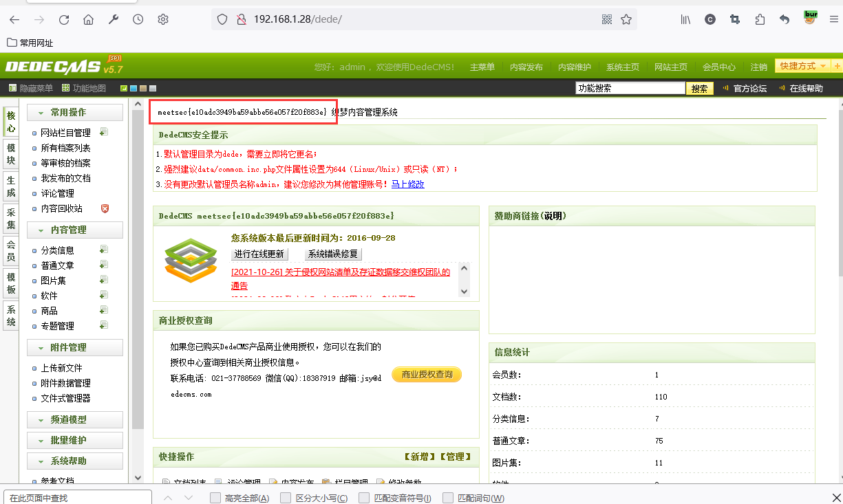Click the add icon beside 分类信息
843x504 pixels.
[x=103, y=250]
